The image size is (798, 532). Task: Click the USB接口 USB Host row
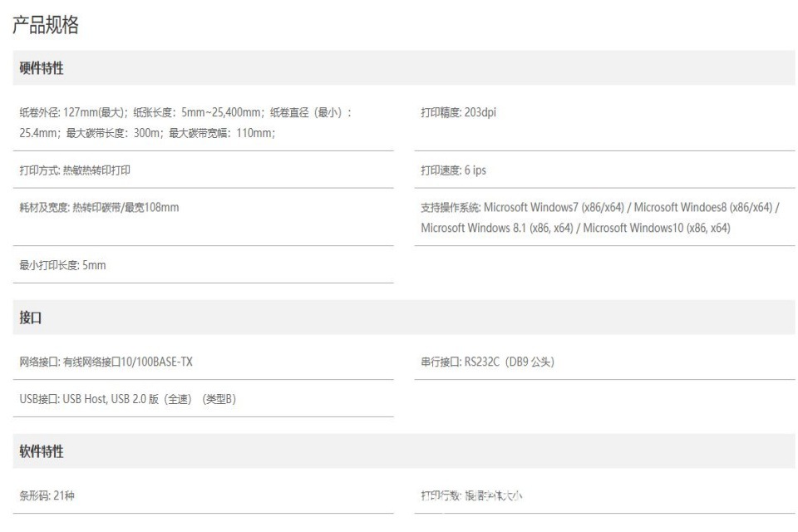pos(127,399)
